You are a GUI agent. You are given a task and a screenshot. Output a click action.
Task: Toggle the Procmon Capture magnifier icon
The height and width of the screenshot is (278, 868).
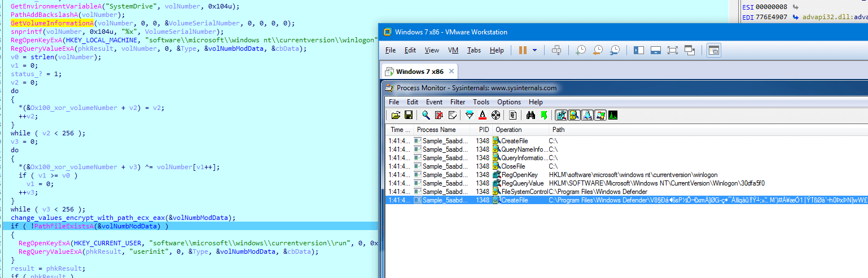pos(426,115)
